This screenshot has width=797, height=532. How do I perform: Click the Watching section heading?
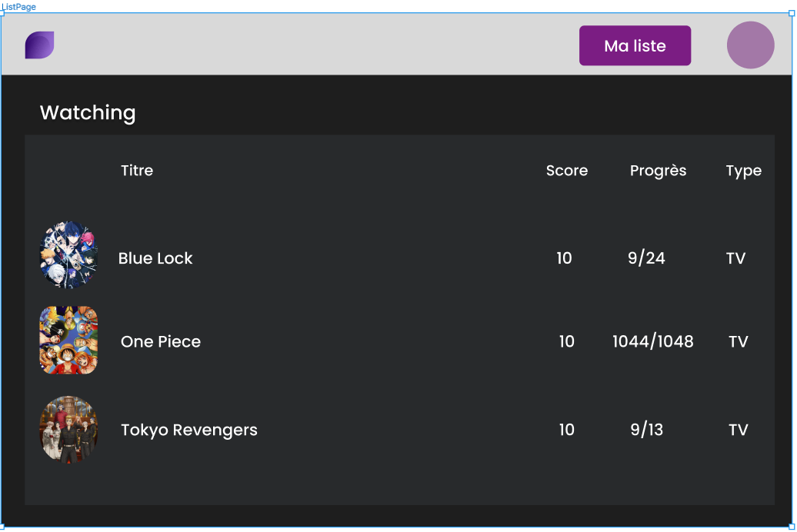coord(88,113)
